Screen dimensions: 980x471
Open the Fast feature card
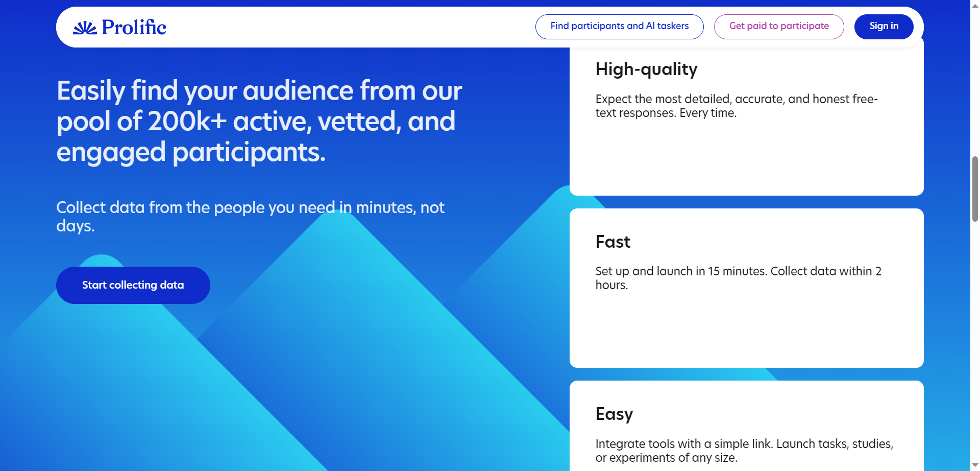(746, 288)
